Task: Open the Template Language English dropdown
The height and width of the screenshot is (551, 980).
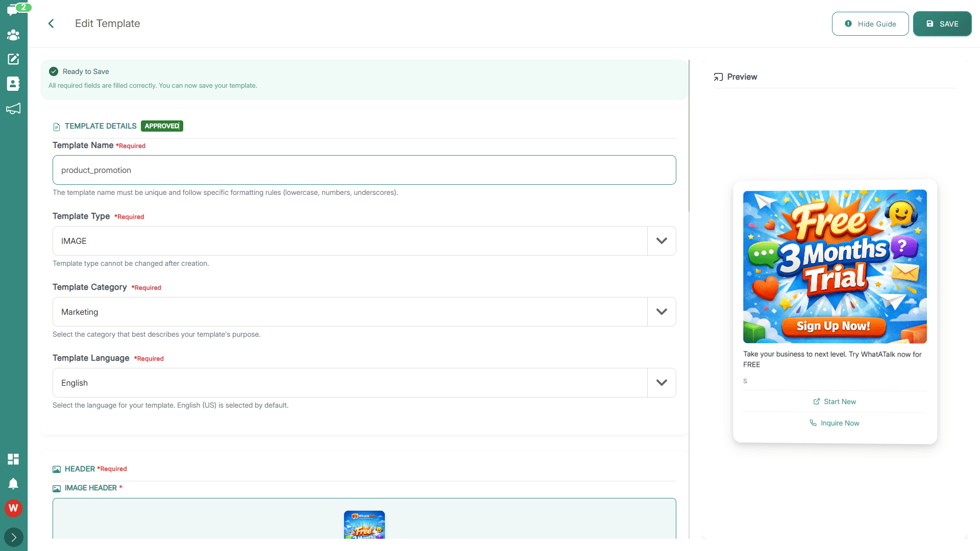Action: 364,383
